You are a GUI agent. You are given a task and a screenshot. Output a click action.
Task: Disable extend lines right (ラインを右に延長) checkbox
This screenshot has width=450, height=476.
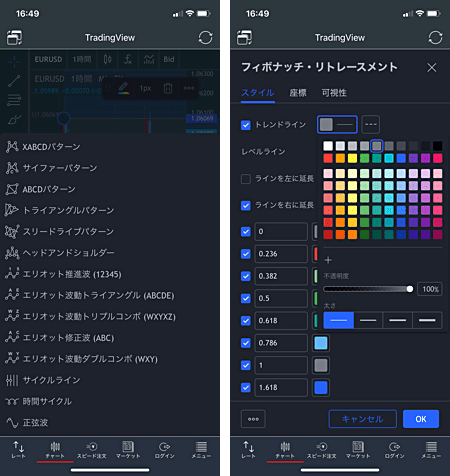(x=246, y=205)
